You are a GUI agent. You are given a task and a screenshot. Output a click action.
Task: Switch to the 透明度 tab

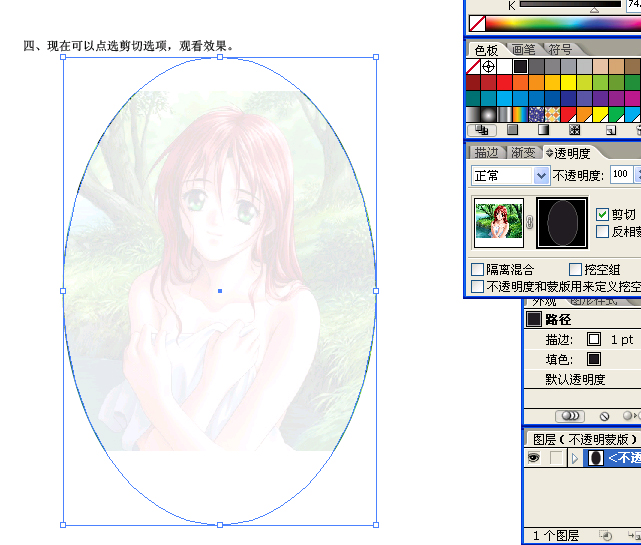tap(572, 153)
